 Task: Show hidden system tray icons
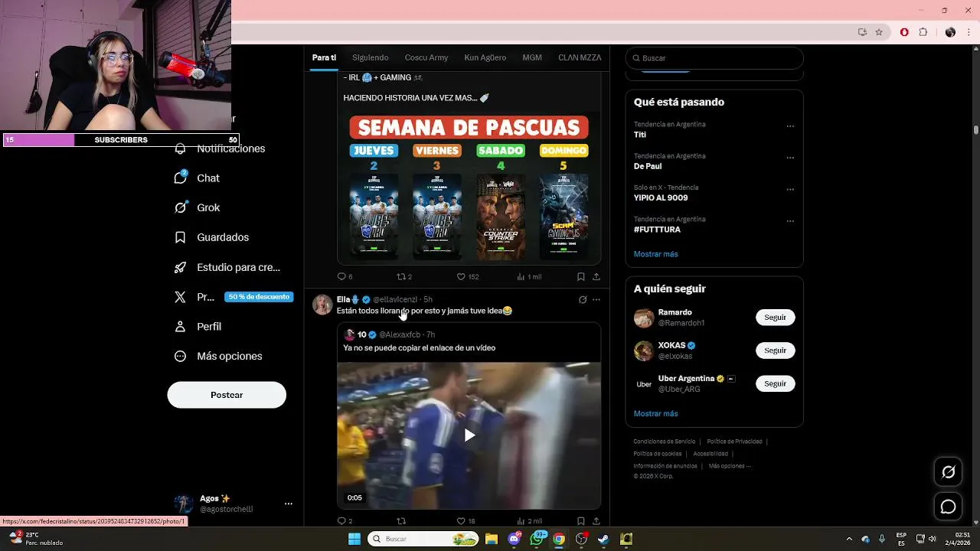pos(848,539)
